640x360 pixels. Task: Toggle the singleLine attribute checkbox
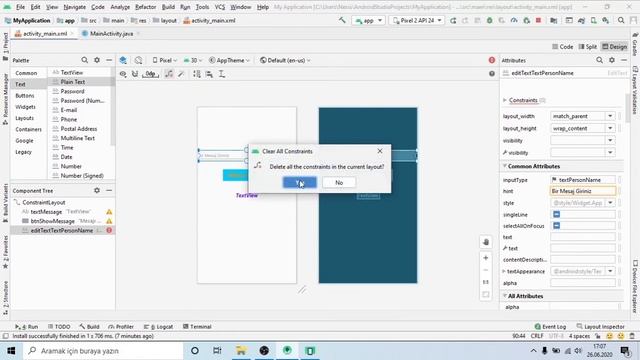click(556, 214)
